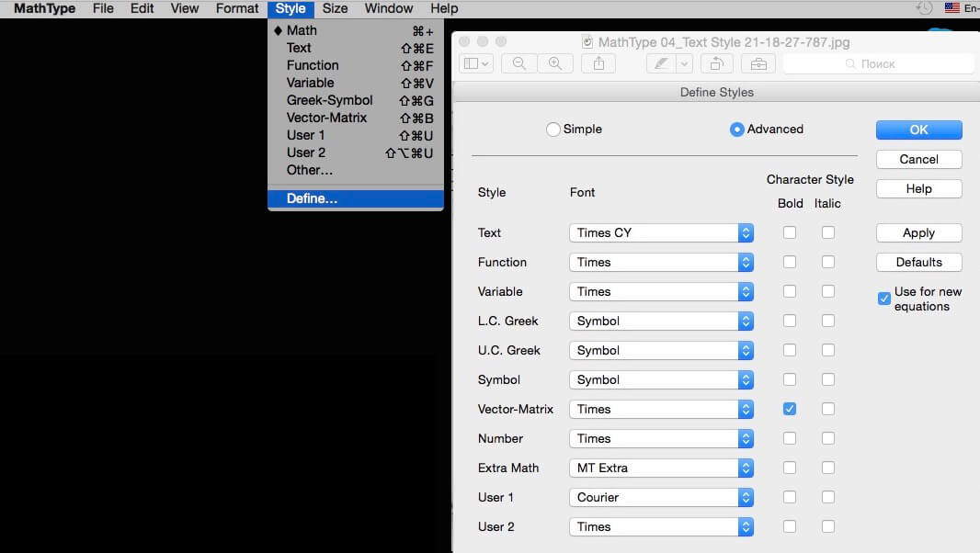This screenshot has width=980, height=553.
Task: Open the Text font dropdown Times CY
Action: pyautogui.click(x=661, y=232)
